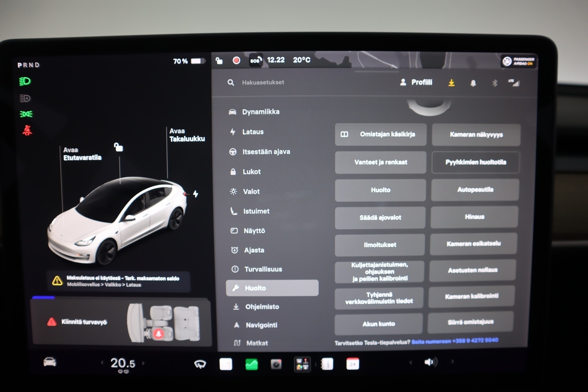Image resolution: width=588 pixels, height=392 pixels.
Task: Open the app launcher grid icon
Action: (302, 364)
